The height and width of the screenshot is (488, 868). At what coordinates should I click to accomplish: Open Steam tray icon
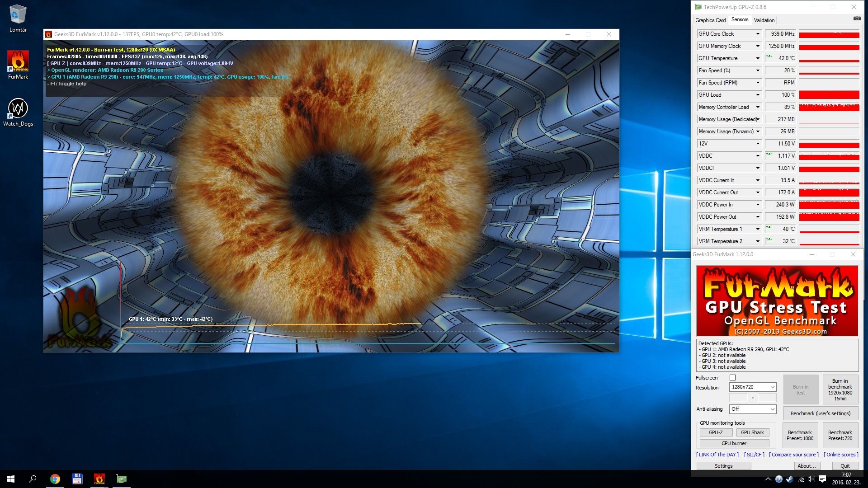[x=789, y=479]
